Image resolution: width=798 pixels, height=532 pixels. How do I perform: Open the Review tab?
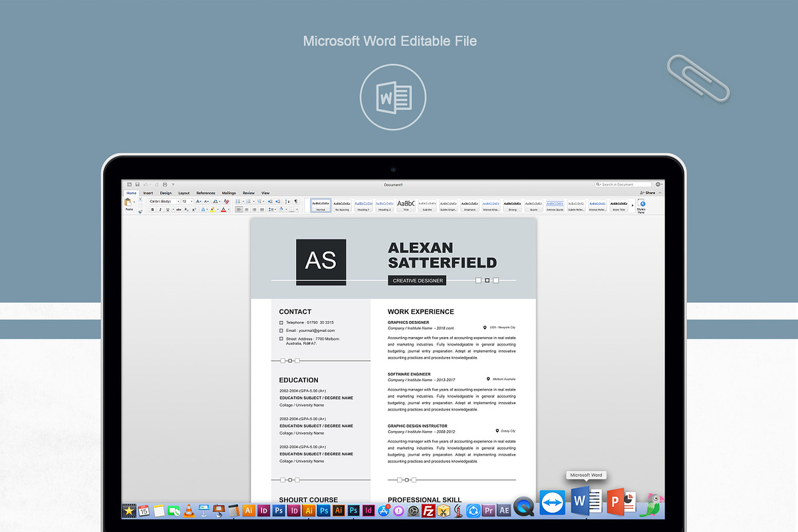point(249,193)
